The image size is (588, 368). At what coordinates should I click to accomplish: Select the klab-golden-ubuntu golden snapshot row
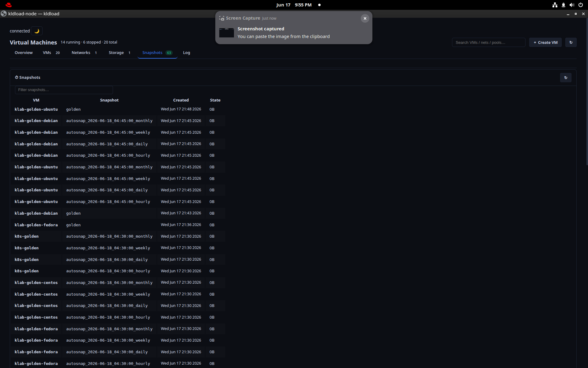pyautogui.click(x=118, y=109)
